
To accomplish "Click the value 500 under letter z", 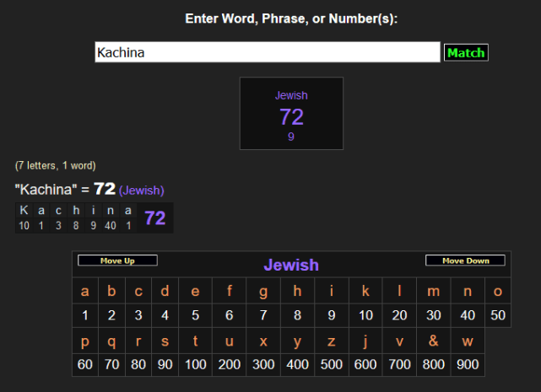I will point(331,364).
